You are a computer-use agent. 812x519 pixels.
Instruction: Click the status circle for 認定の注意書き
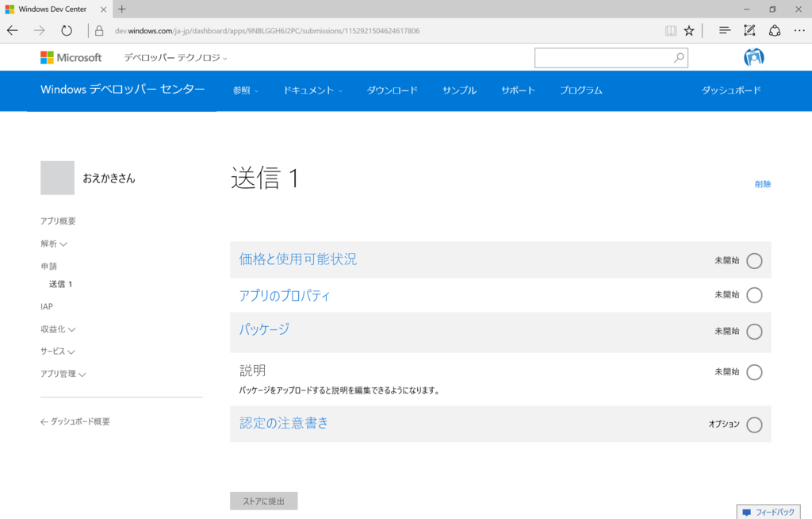click(755, 425)
